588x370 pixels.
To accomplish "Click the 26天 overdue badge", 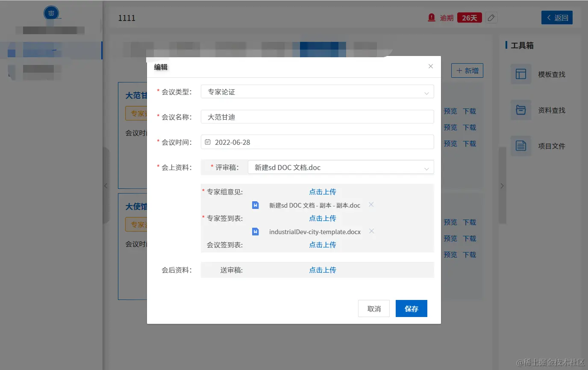I will click(x=470, y=18).
